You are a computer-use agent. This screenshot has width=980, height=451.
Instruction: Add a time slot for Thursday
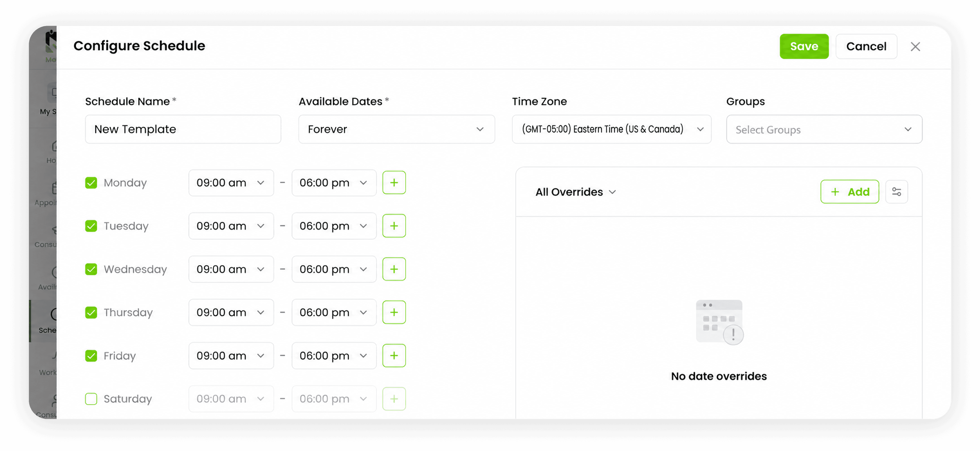point(394,312)
